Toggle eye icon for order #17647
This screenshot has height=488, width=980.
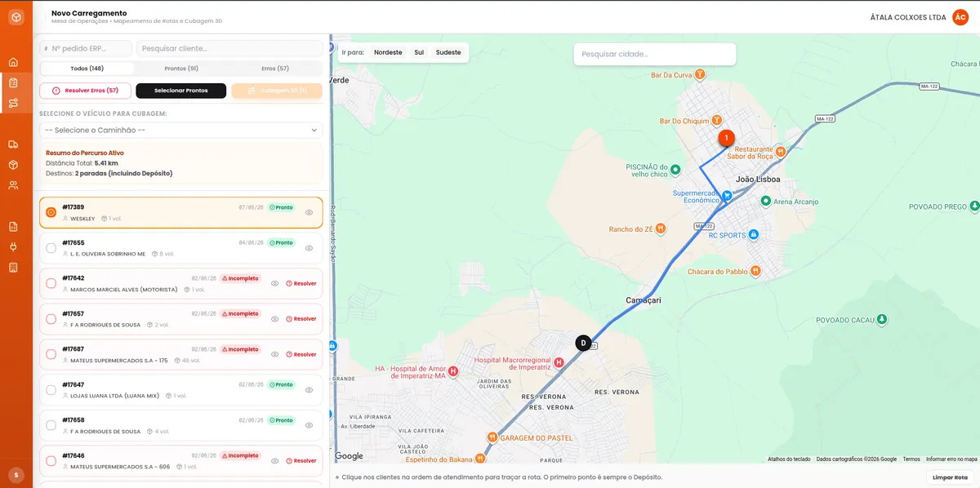[x=310, y=389]
